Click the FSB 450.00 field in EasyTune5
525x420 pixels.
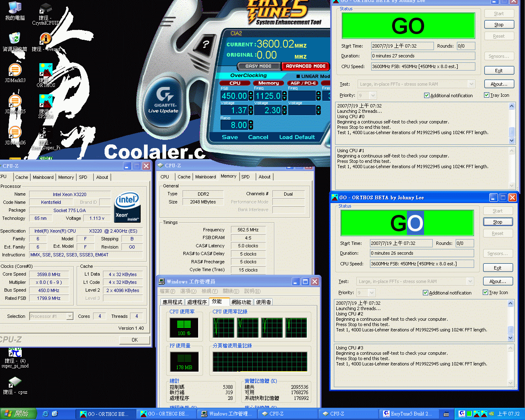tap(234, 96)
